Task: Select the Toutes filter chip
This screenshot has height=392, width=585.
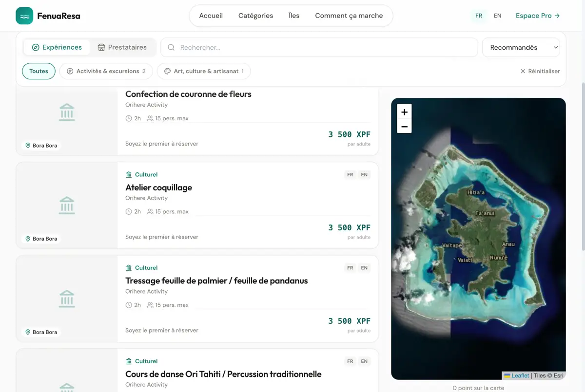Action: coord(39,71)
